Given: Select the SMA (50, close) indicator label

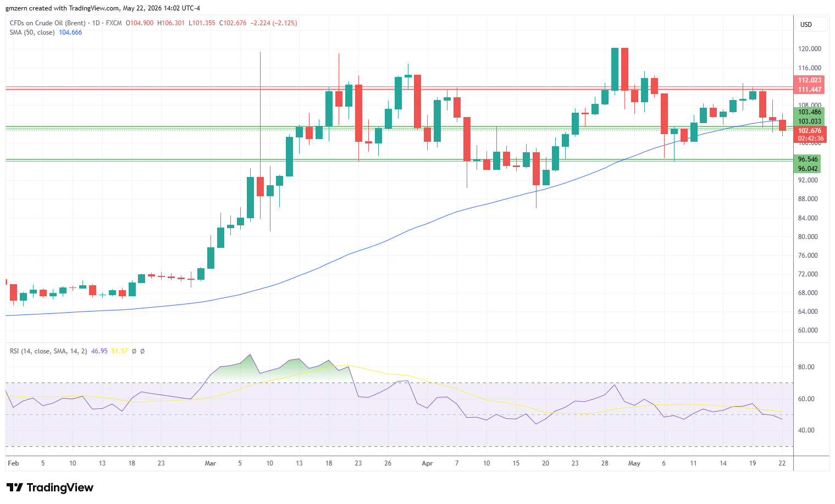Looking at the screenshot, I should point(32,32).
